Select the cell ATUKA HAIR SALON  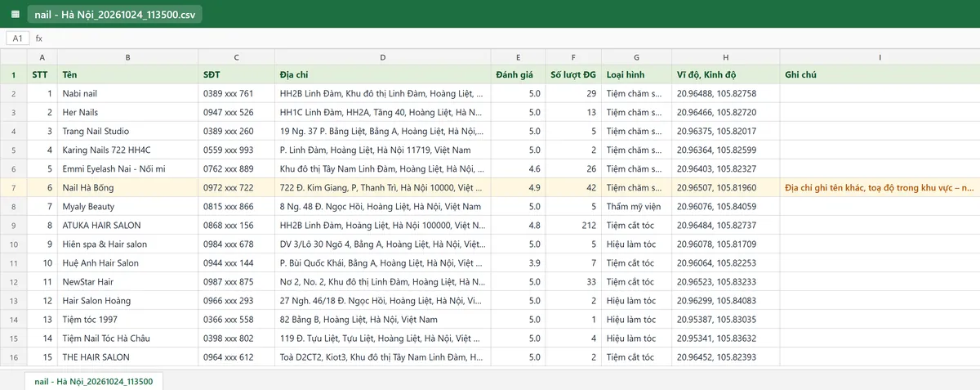tap(127, 226)
